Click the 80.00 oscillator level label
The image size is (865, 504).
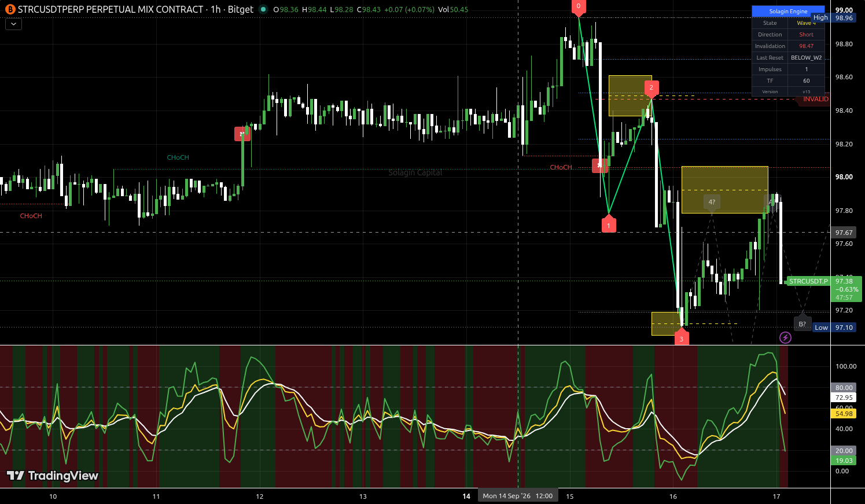[844, 388]
